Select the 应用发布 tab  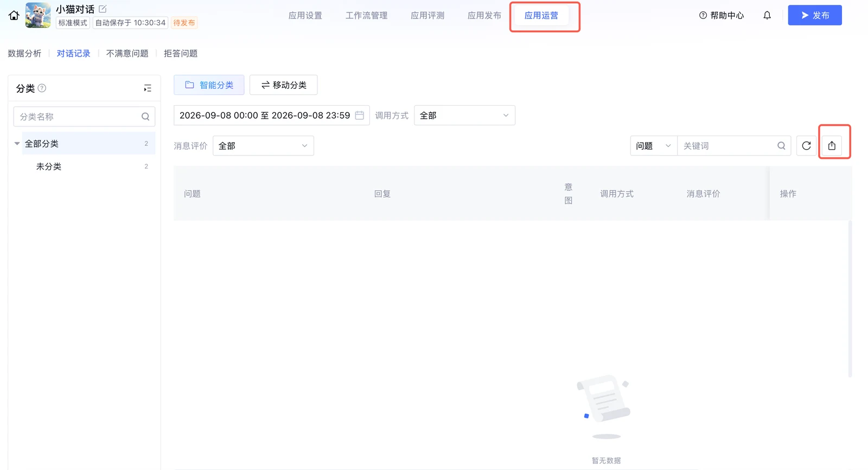click(x=484, y=15)
